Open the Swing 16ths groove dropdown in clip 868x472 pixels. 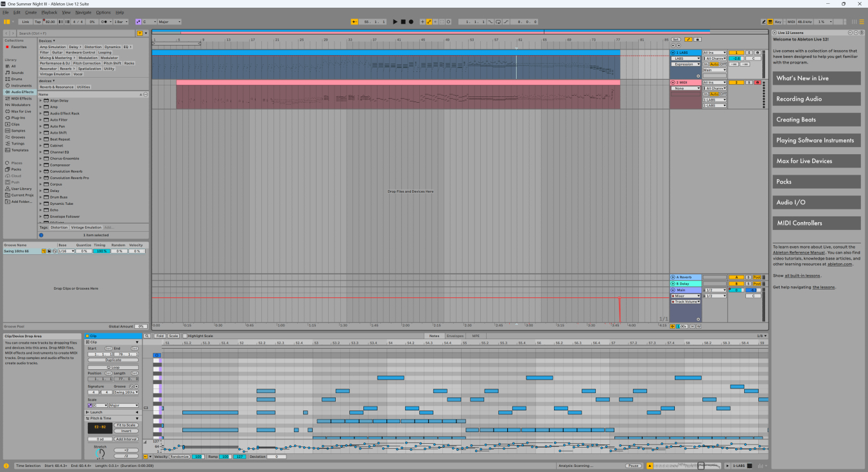pos(126,392)
